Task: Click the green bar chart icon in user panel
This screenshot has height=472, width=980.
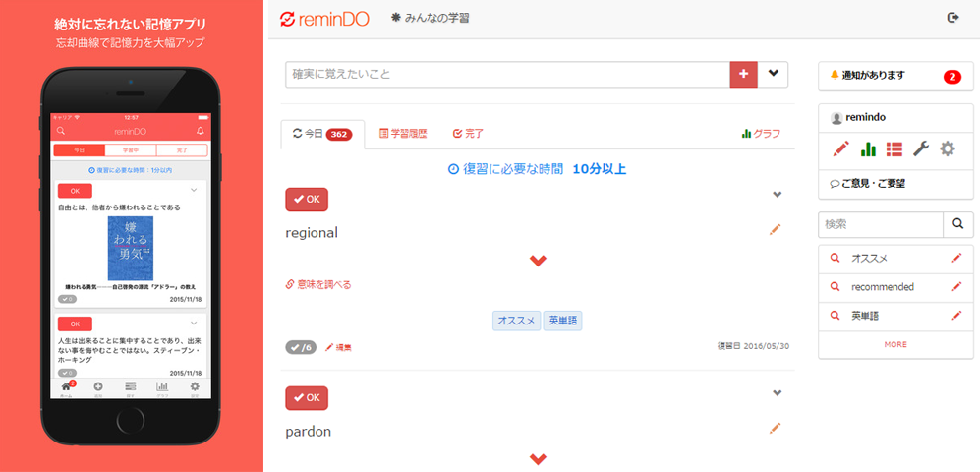Action: (868, 148)
